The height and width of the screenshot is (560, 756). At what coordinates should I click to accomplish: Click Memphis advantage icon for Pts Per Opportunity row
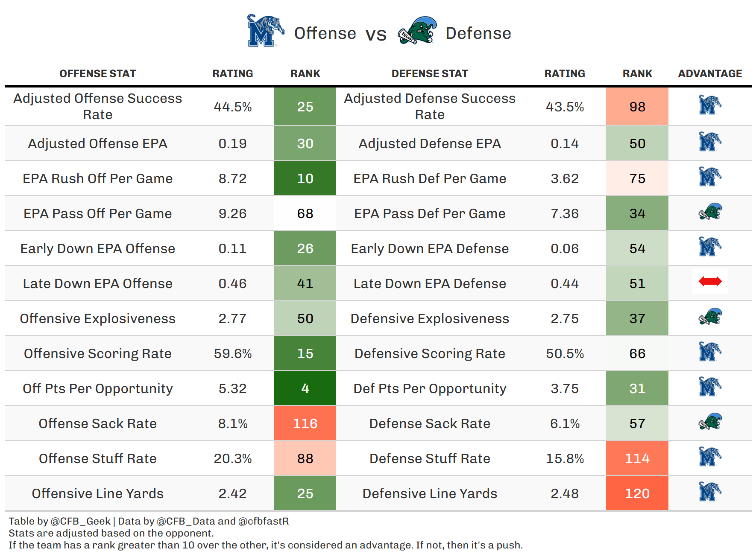[710, 387]
